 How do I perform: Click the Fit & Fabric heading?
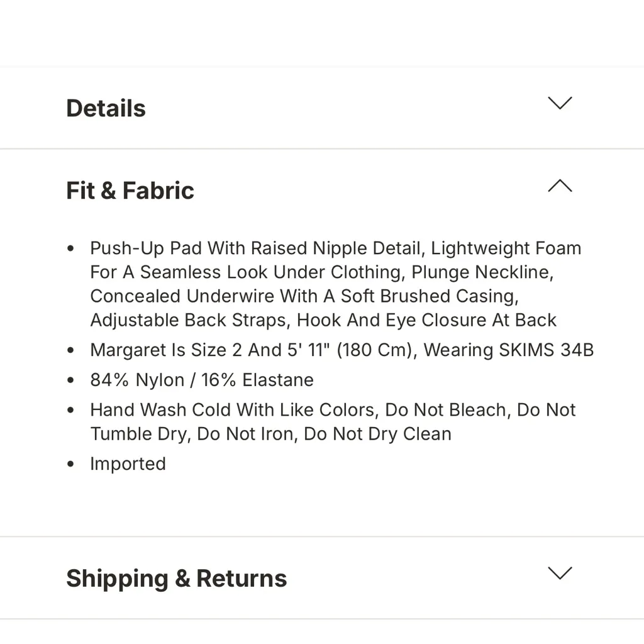point(130,191)
